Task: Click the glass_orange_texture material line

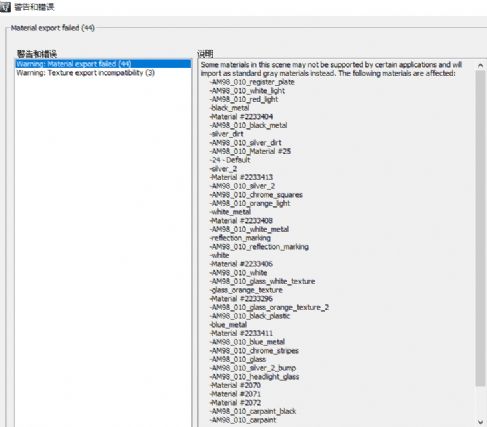Action: click(246, 290)
